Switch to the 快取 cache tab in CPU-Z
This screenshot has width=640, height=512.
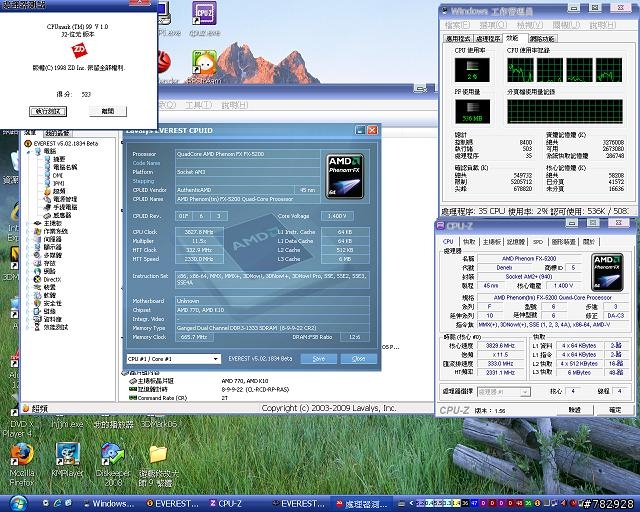tap(469, 241)
